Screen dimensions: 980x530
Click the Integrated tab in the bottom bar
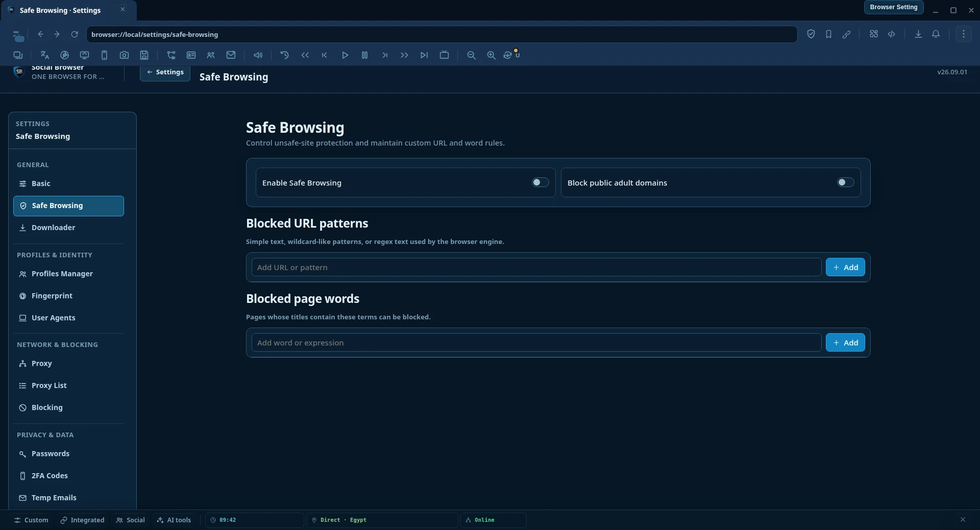82,520
